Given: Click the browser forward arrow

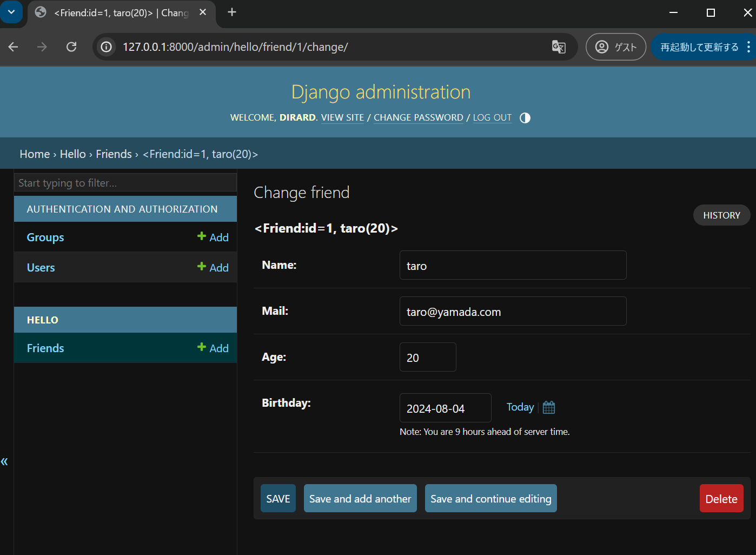Looking at the screenshot, I should pyautogui.click(x=42, y=47).
